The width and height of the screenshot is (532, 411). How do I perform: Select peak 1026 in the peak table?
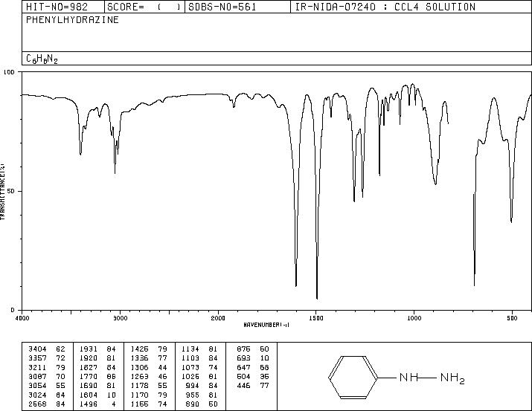pos(200,376)
